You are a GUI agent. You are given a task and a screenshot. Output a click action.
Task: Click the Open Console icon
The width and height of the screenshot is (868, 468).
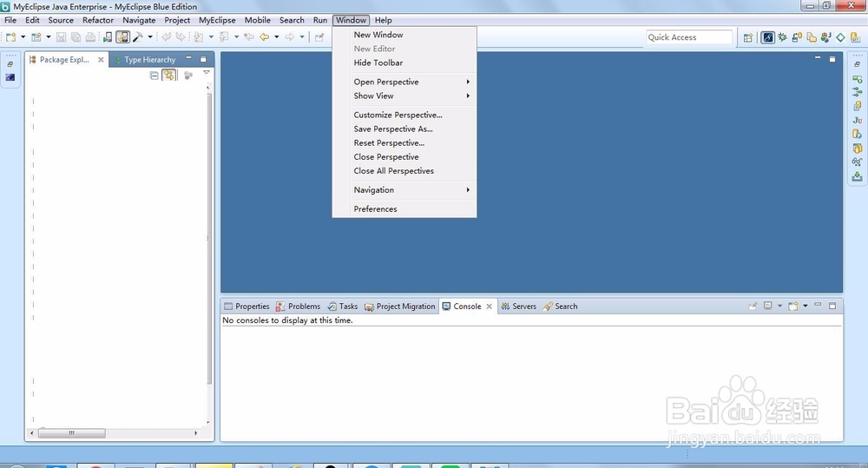click(x=792, y=306)
